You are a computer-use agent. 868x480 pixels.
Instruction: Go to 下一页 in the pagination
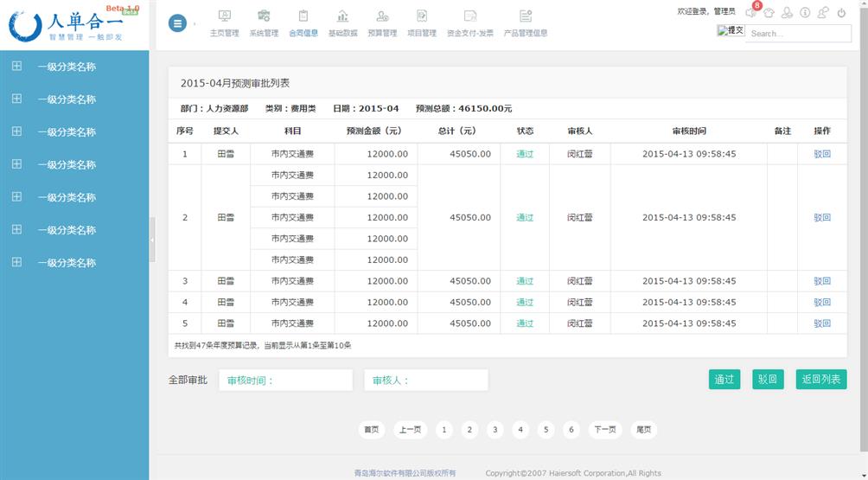pos(604,430)
